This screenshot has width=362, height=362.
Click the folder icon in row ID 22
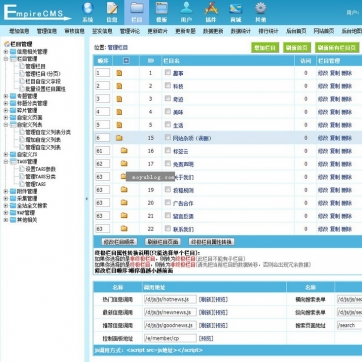tap(124, 229)
